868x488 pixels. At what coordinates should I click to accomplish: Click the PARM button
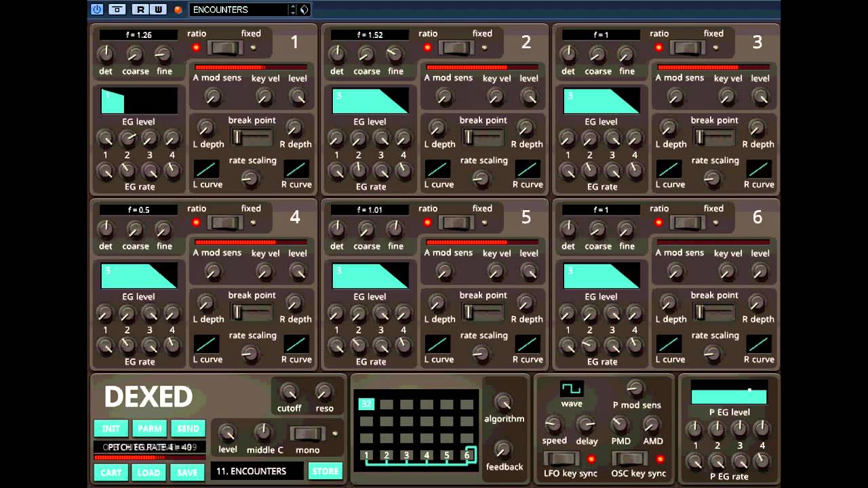coord(150,428)
